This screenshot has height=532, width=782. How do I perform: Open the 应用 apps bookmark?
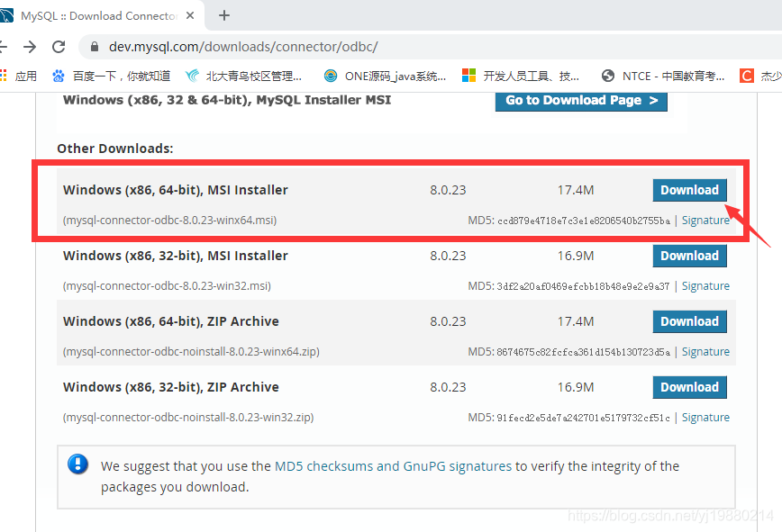pyautogui.click(x=19, y=76)
